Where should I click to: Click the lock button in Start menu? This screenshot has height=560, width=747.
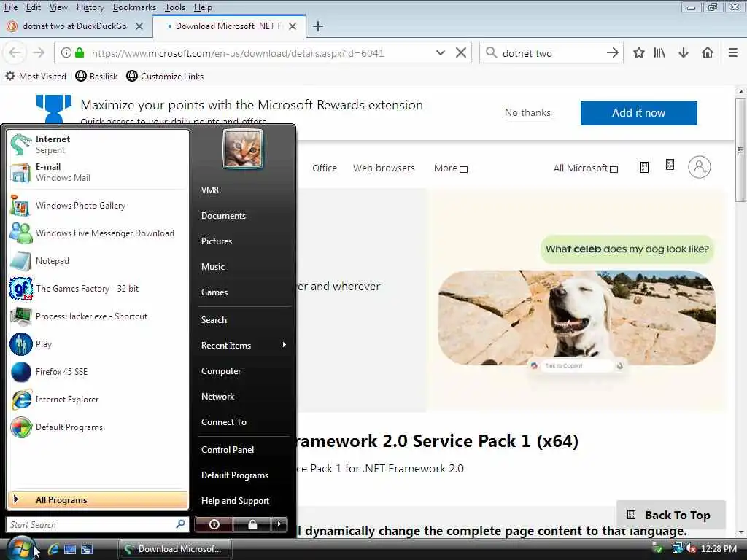click(252, 524)
